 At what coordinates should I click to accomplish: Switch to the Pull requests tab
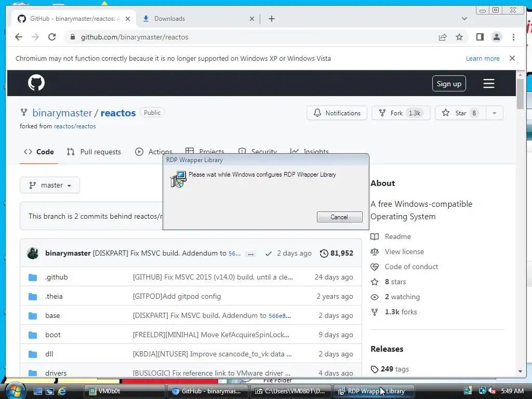94,152
